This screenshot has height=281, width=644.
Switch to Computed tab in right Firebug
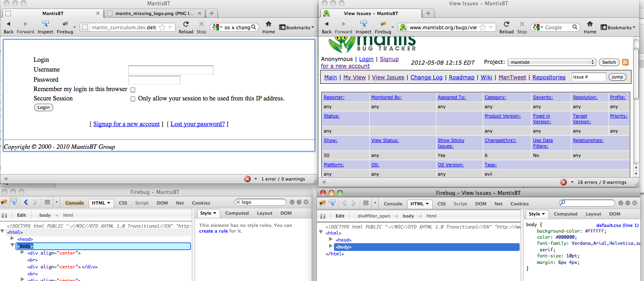point(565,214)
